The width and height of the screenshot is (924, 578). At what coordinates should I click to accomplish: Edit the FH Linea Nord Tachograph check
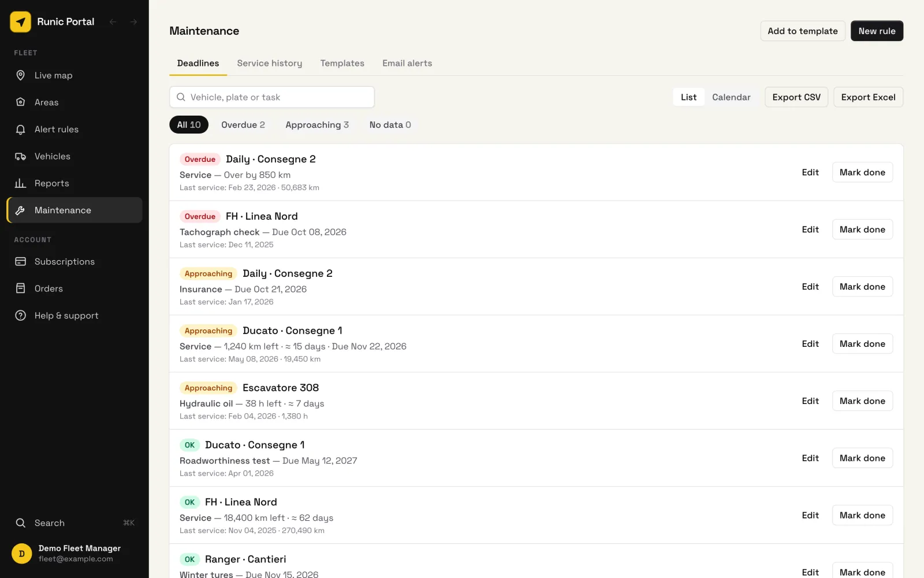coord(810,229)
